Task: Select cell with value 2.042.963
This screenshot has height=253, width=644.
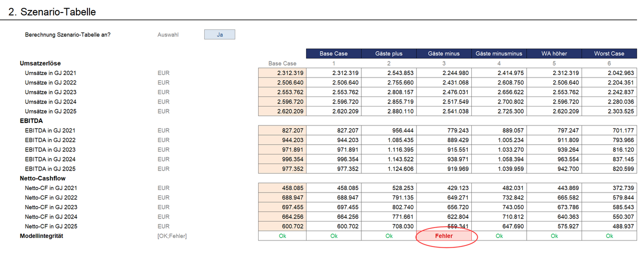Action: [x=610, y=73]
